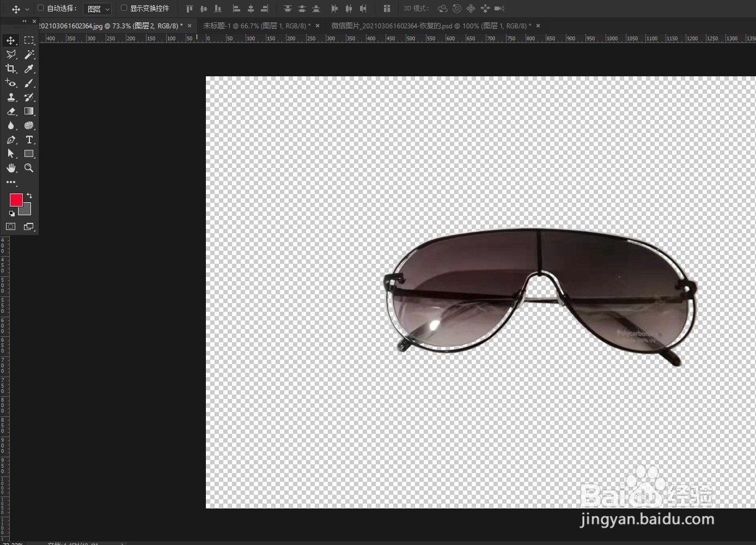Swap foreground and background colors
Viewport: 756px width, 545px height.
click(x=29, y=196)
